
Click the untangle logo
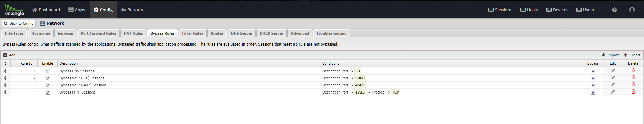(14, 10)
